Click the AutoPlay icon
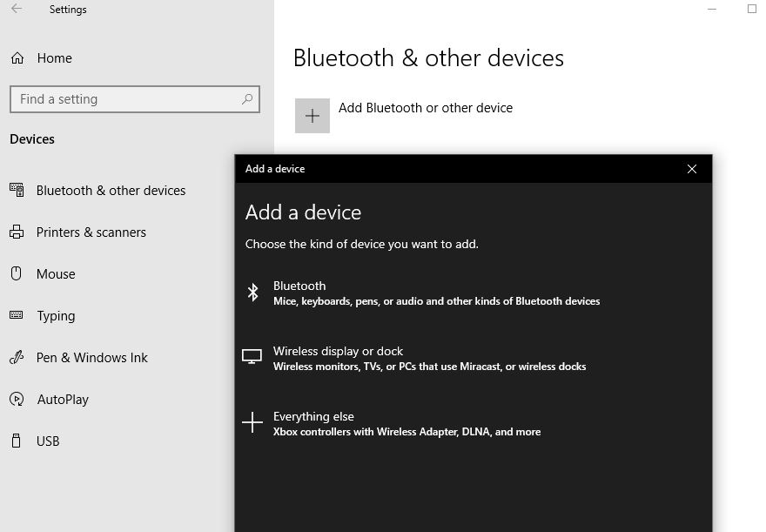This screenshot has height=532, width=766. (17, 399)
